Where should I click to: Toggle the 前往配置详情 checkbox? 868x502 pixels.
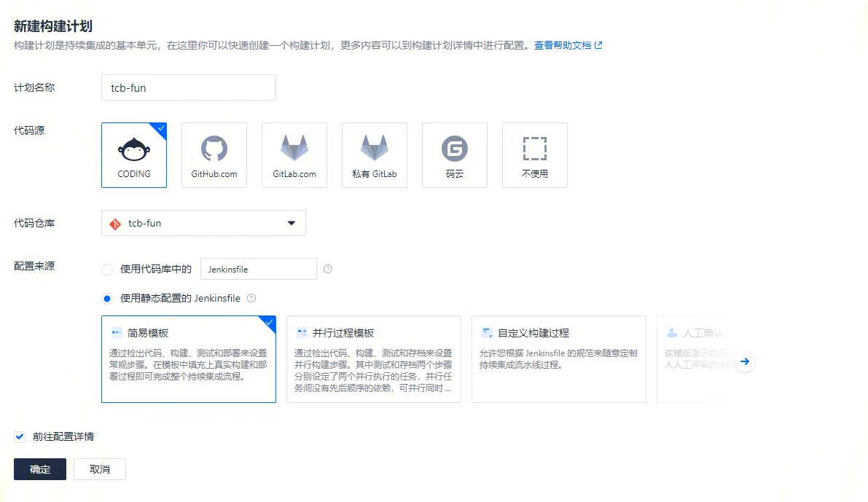[20, 437]
